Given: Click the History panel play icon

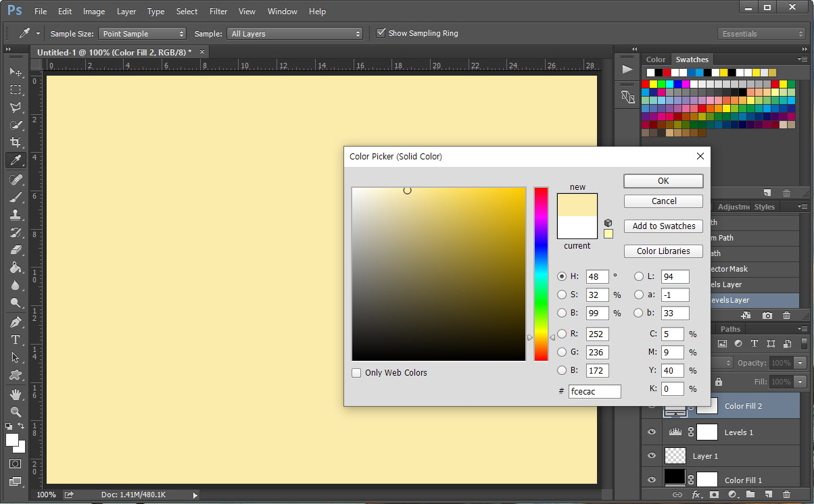Looking at the screenshot, I should click(627, 69).
